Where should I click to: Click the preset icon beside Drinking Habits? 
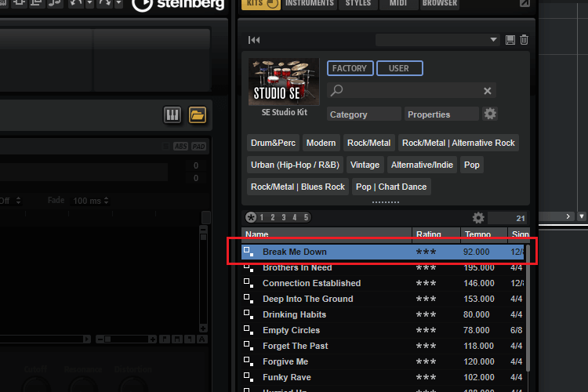[249, 314]
